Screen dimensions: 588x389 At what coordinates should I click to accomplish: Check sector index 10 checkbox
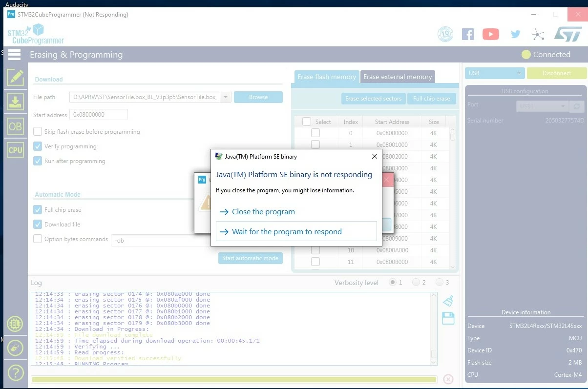pyautogui.click(x=315, y=250)
